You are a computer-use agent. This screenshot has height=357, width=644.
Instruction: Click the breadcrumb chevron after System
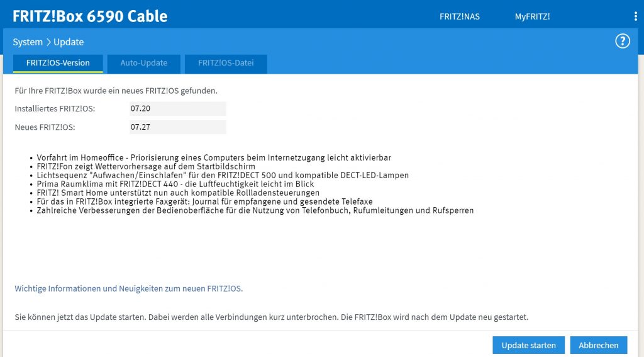click(x=48, y=42)
